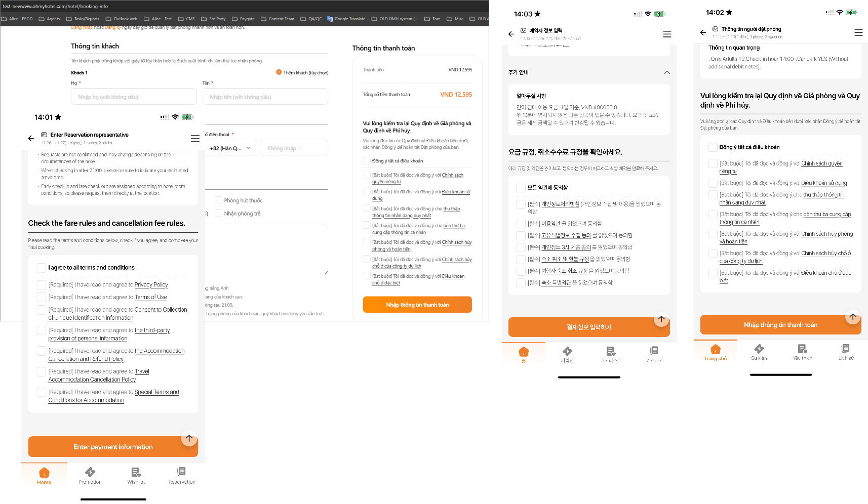Viewport: 868px width, 504px height.
Task: Open 'Special Terms and Conditions for Accommodation' link
Action: tap(114, 396)
